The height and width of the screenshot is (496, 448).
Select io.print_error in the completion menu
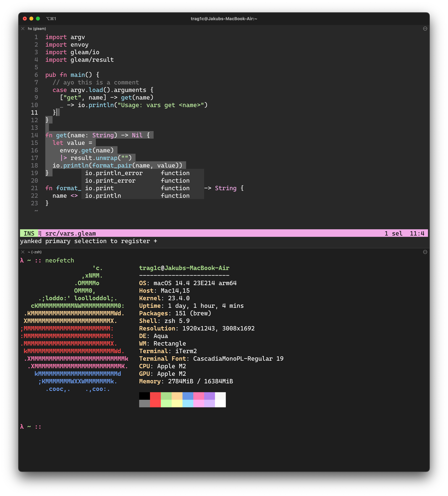(x=143, y=181)
